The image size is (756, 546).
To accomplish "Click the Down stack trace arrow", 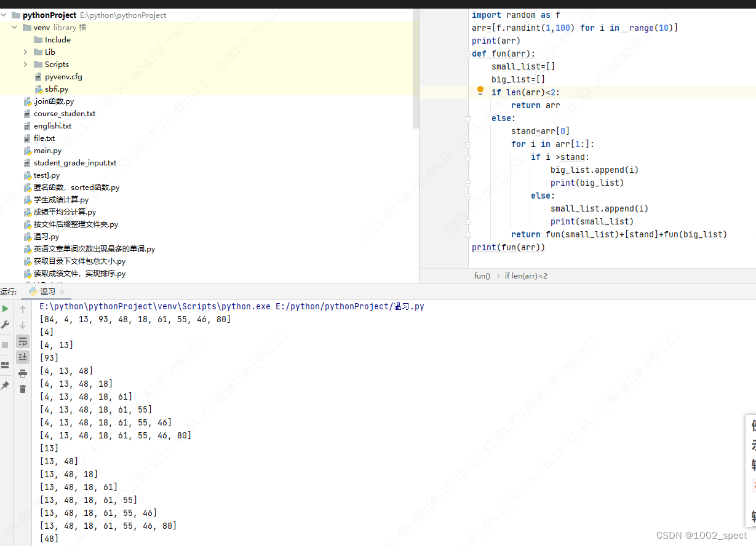I will pos(23,325).
